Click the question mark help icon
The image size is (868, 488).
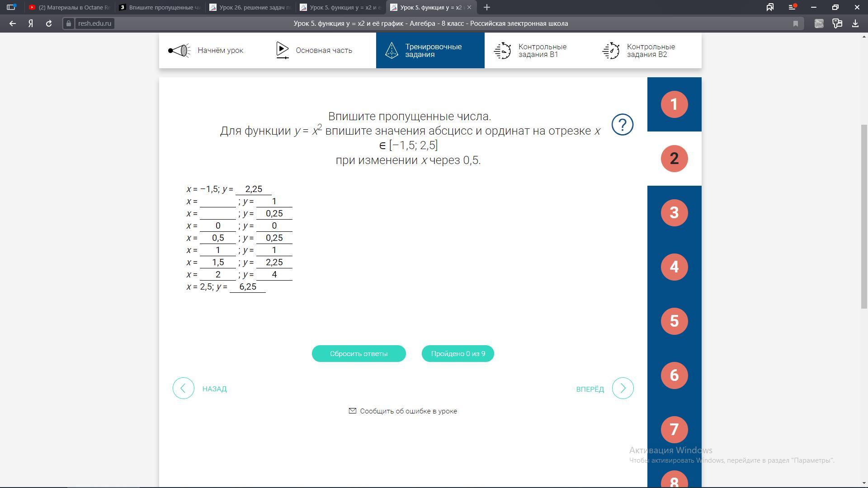(622, 124)
